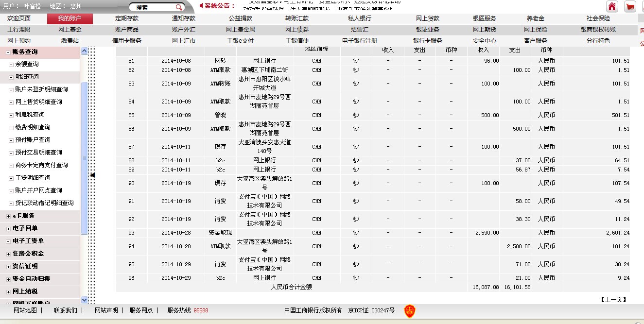644x324 pixels.
Task: Open the 服务网点 footer link
Action: pos(141,310)
